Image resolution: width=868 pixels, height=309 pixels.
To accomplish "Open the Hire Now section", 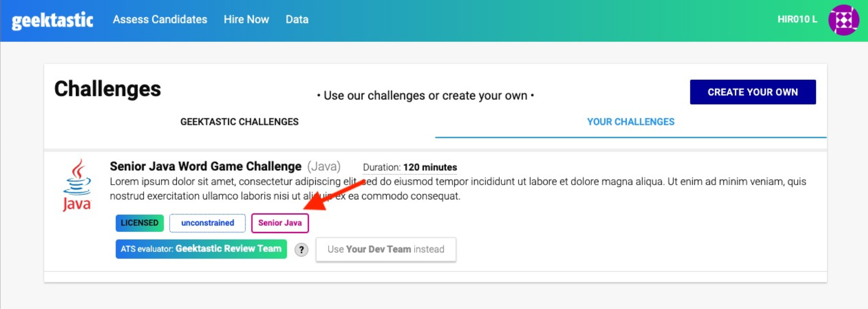I will (247, 19).
